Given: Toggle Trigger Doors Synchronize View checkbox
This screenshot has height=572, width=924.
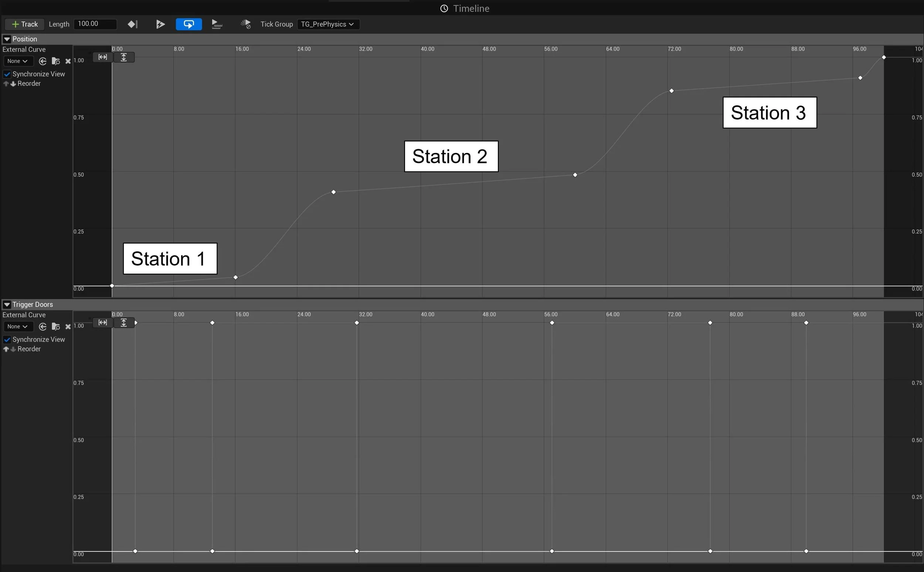Looking at the screenshot, I should 7,340.
